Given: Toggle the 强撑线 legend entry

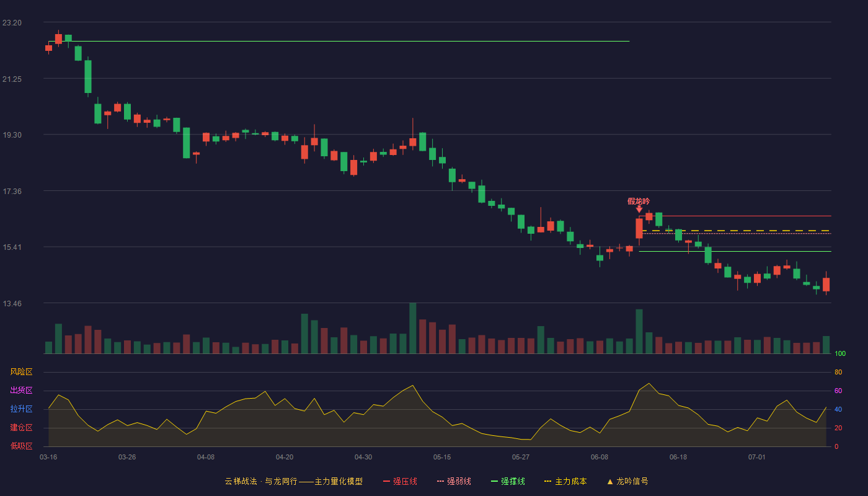Looking at the screenshot, I should tap(508, 481).
